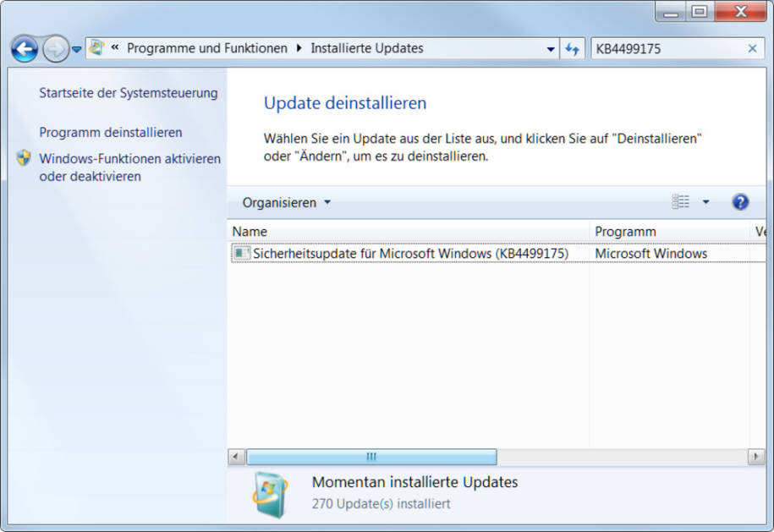The width and height of the screenshot is (774, 532).
Task: Minimize the Installierte Updates window
Action: coord(670,12)
